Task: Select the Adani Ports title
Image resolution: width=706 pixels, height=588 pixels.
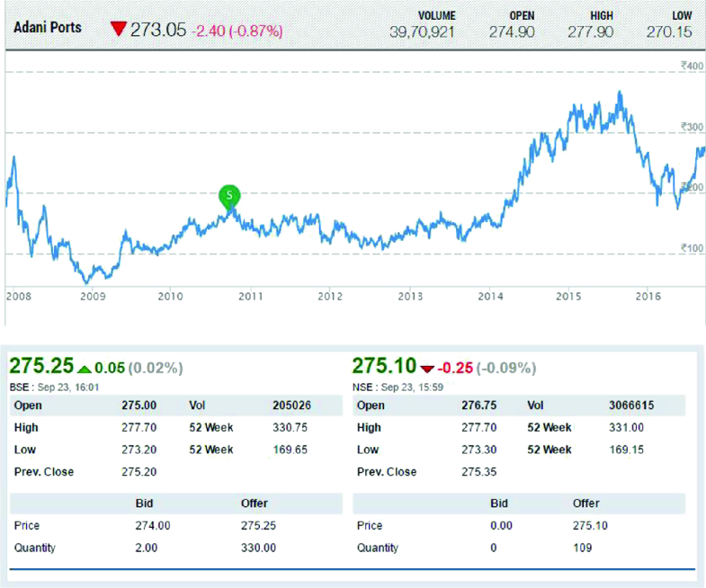Action: 48,28
